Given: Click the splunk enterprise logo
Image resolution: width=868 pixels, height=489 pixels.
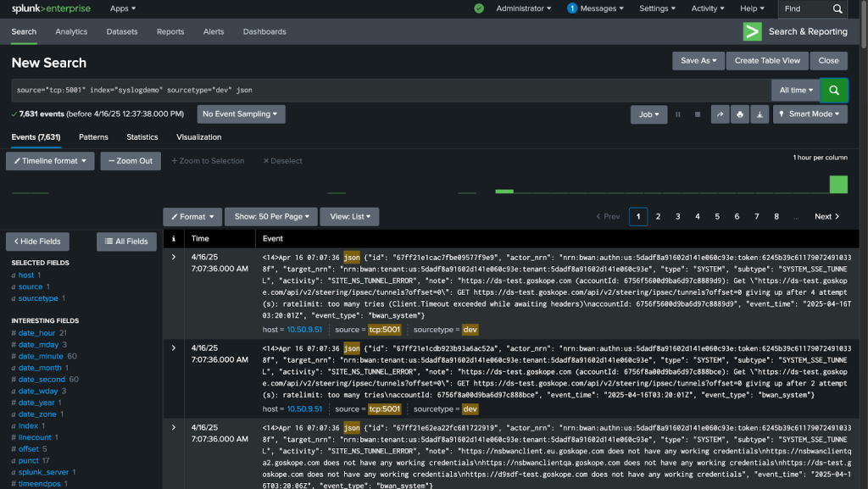Looking at the screenshot, I should 51,8.
